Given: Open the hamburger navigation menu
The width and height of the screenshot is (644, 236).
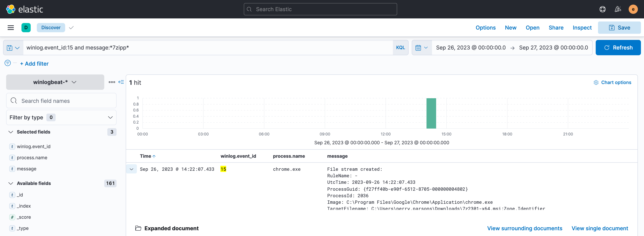Looking at the screenshot, I should [x=11, y=27].
